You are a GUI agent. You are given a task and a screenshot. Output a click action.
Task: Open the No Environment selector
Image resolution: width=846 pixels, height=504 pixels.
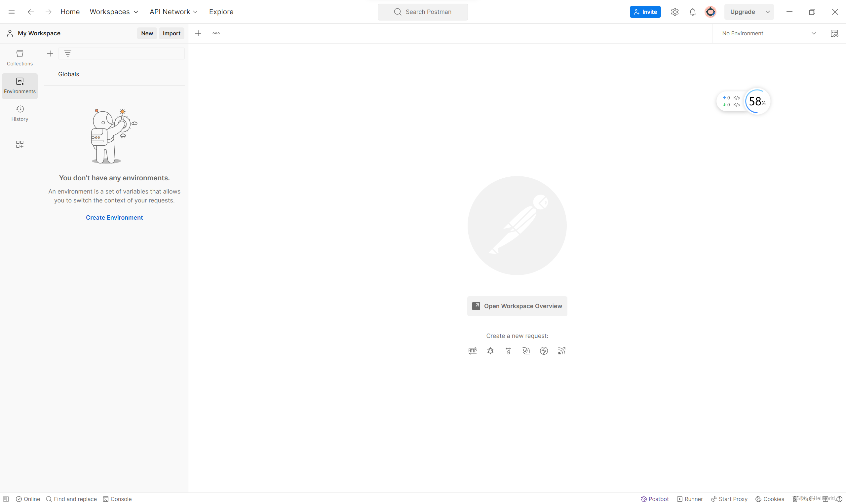[769, 33]
